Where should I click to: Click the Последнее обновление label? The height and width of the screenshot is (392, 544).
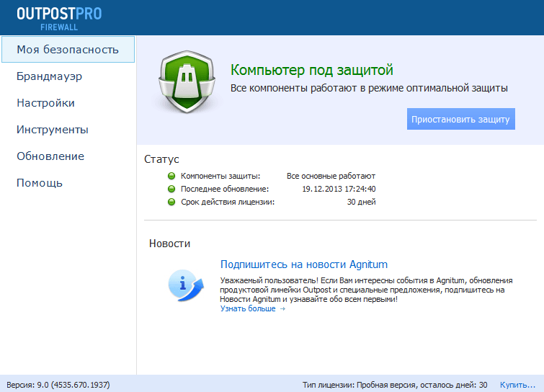click(x=225, y=189)
